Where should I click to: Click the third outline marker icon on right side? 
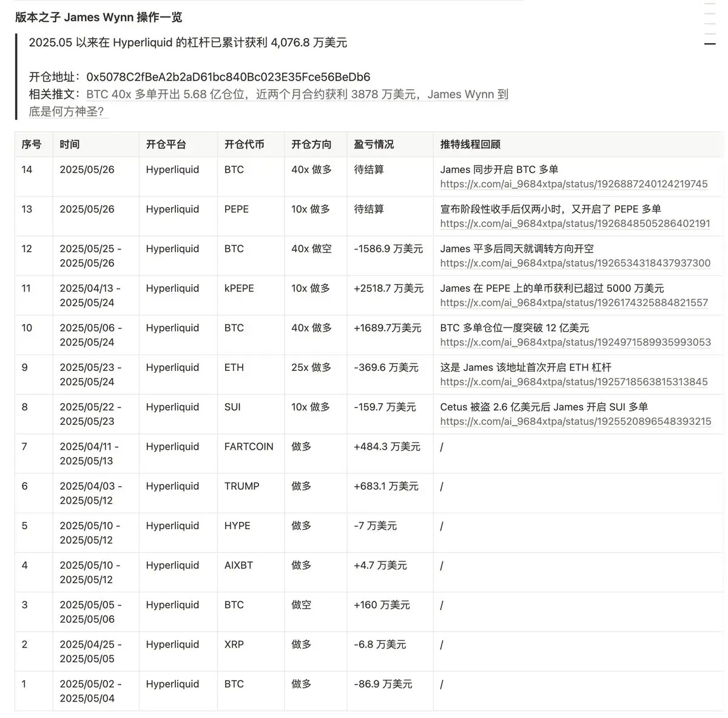coord(710,24)
